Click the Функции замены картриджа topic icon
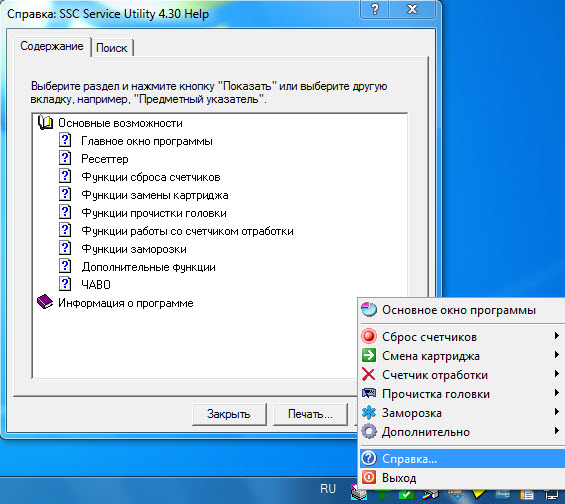Screen dimensions: 565x504 coord(65,194)
